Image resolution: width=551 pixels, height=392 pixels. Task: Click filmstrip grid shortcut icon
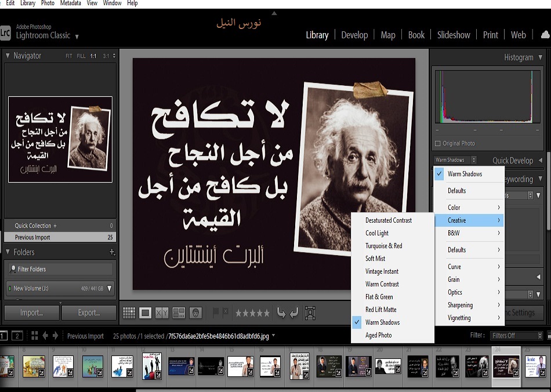34,336
